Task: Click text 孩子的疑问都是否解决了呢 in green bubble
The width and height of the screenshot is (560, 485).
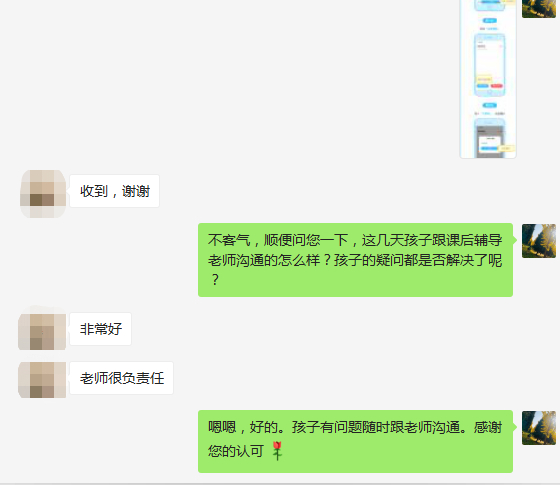Action: 418,260
